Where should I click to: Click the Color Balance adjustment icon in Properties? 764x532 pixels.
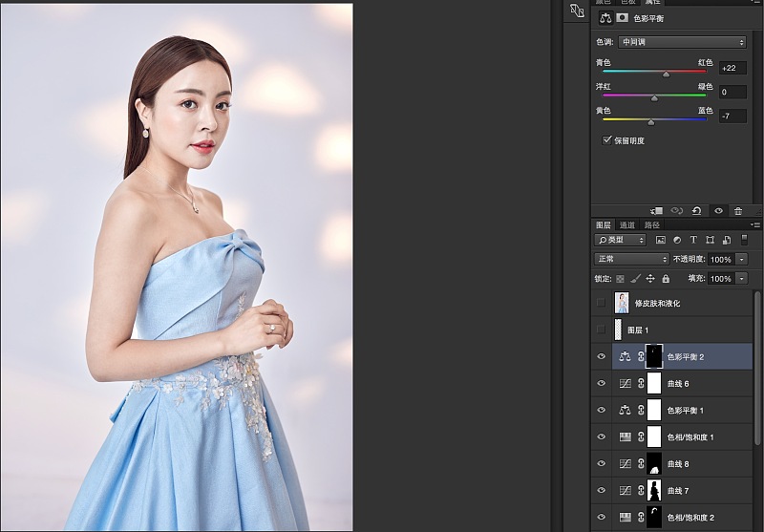point(605,18)
